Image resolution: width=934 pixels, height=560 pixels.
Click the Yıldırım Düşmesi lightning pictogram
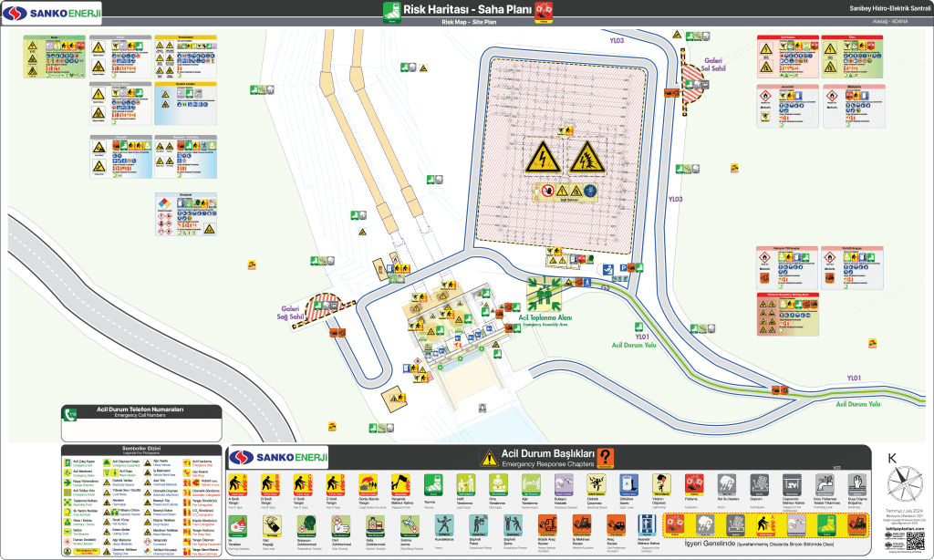pyautogui.click(x=661, y=483)
